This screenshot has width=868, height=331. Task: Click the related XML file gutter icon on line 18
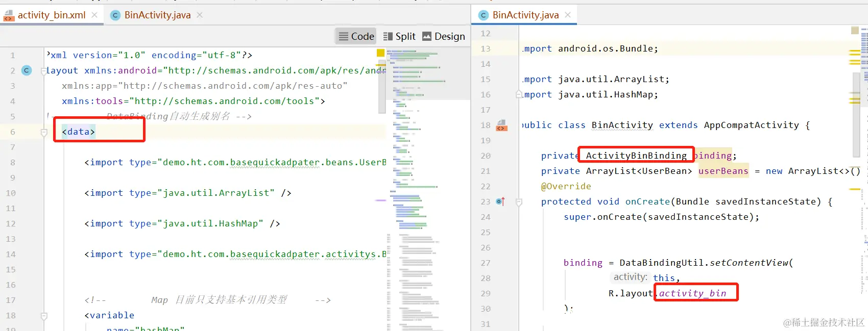click(501, 125)
